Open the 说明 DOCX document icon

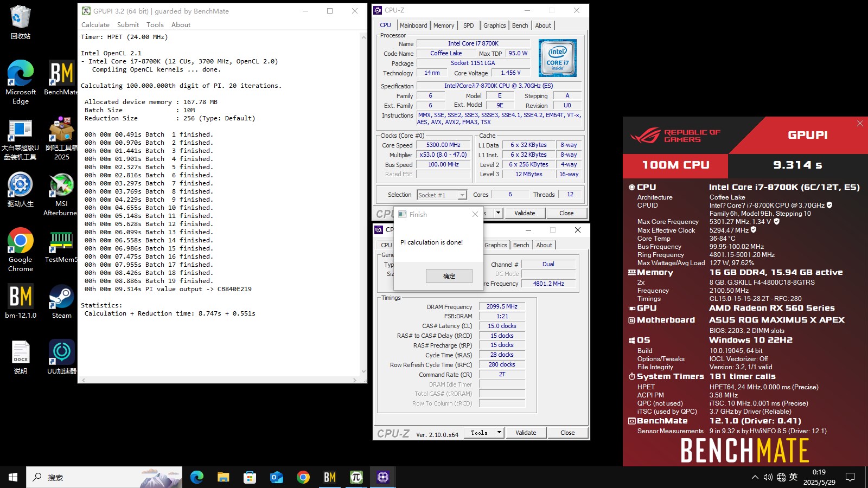tap(21, 358)
